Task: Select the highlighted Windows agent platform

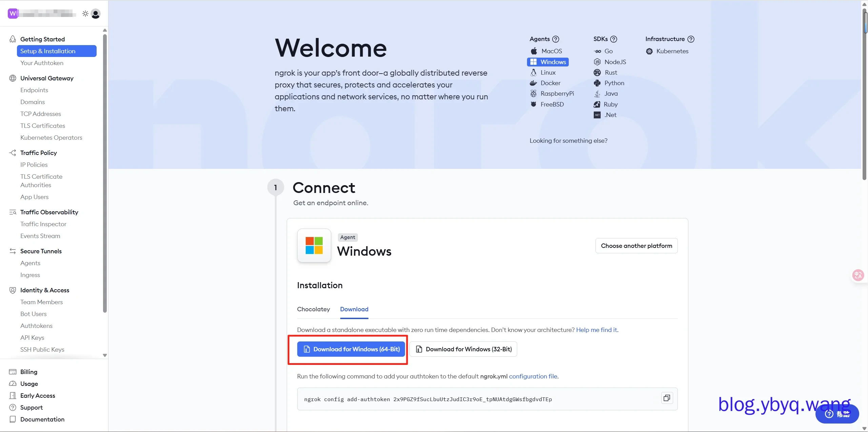Action: click(548, 62)
